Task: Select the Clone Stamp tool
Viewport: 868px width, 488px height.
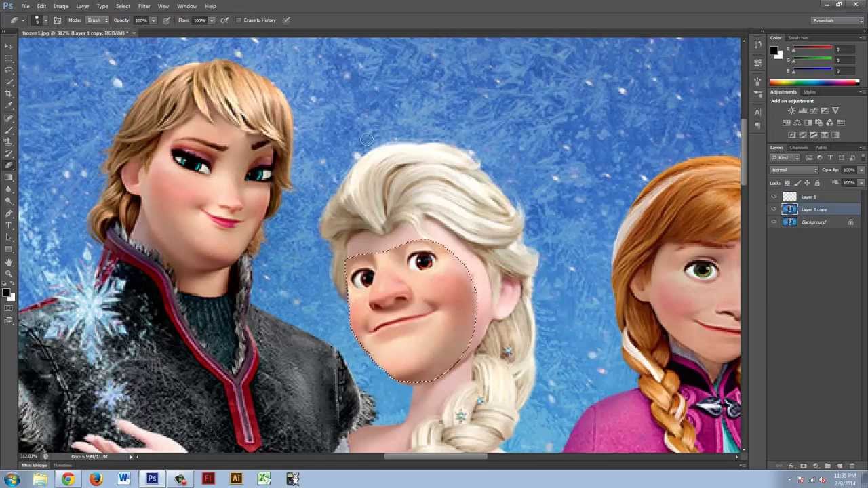Action: click(8, 142)
